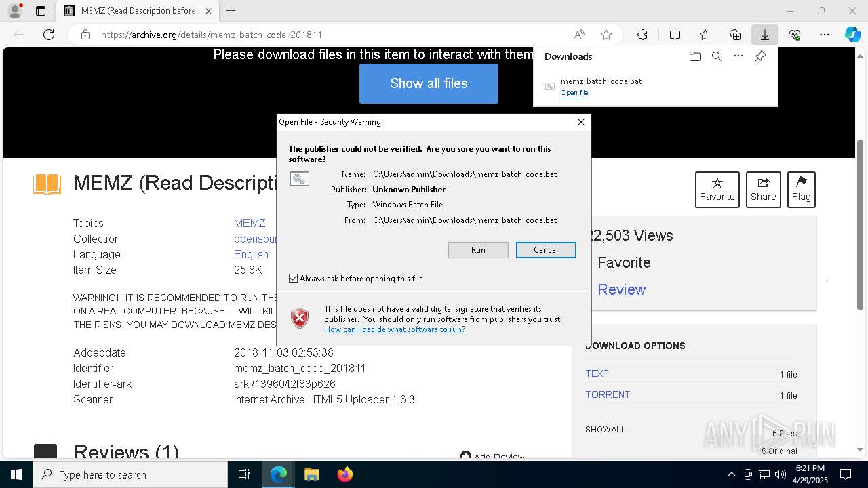The height and width of the screenshot is (488, 868).
Task: Click the Favorite star button
Action: 717,189
